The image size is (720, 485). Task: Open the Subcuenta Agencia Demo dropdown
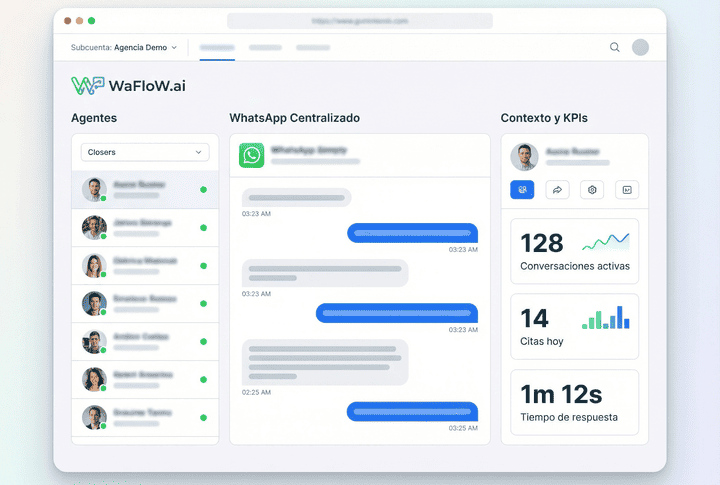124,47
